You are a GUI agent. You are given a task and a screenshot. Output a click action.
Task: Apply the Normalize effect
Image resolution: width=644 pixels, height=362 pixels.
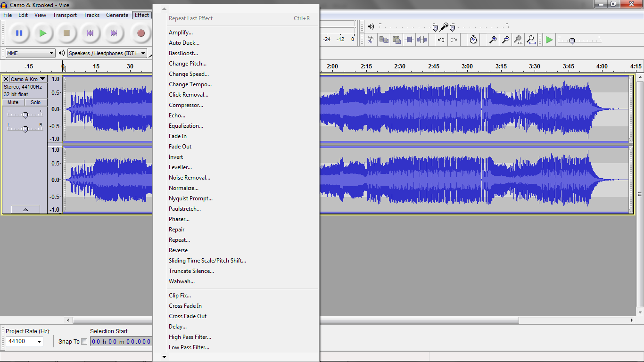coord(183,188)
